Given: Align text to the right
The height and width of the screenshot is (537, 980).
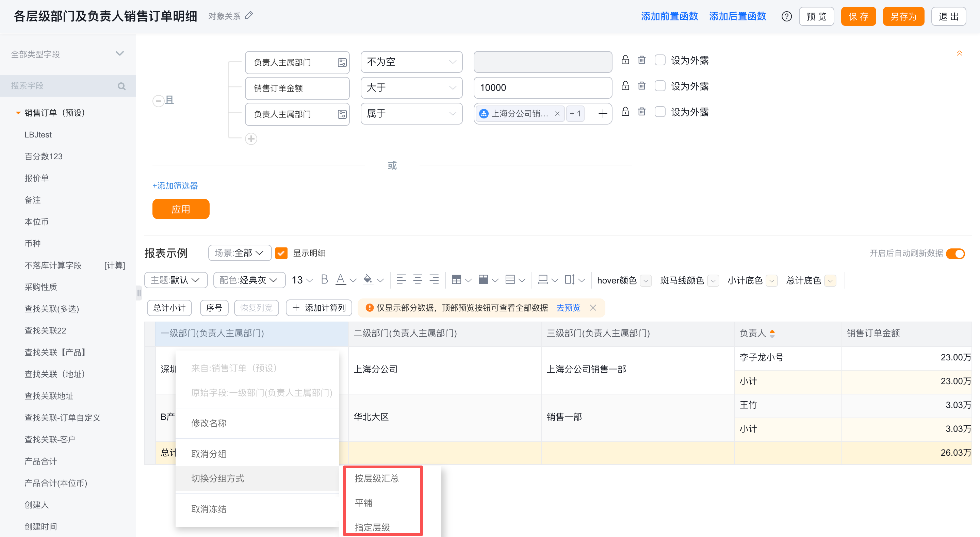Looking at the screenshot, I should coord(434,280).
